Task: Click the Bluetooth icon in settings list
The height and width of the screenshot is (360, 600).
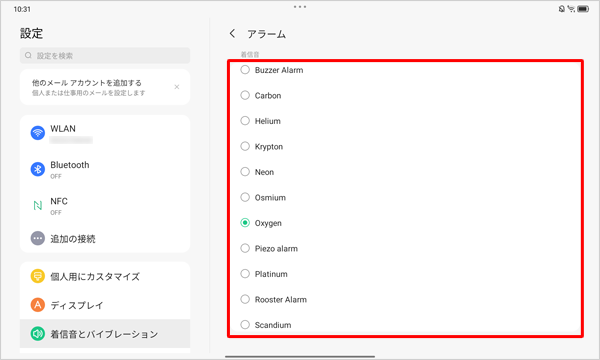Action: point(38,169)
